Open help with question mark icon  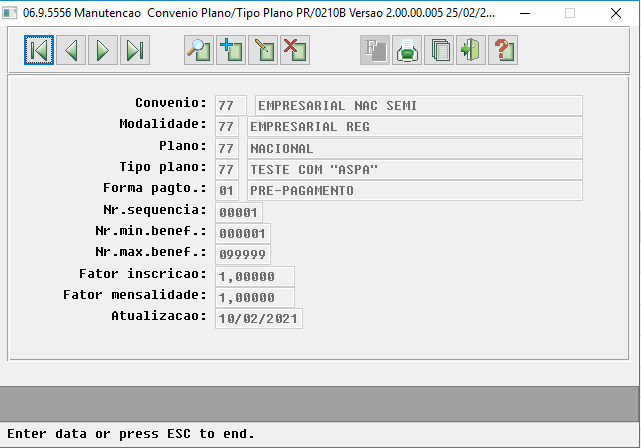(503, 50)
